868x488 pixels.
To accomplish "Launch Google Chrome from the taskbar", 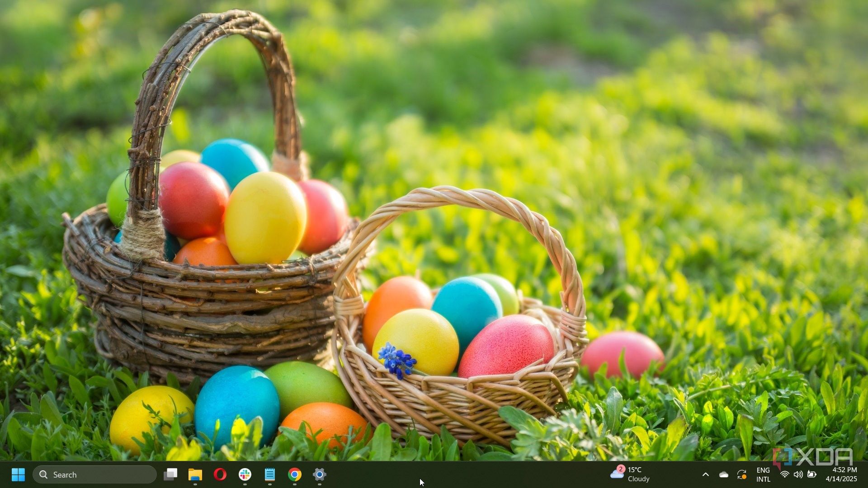I will (x=295, y=474).
